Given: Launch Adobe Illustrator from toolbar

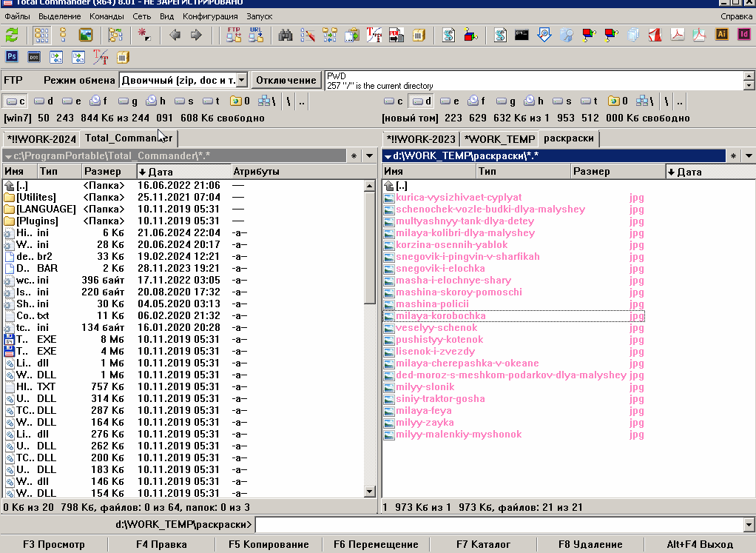Looking at the screenshot, I should [x=722, y=34].
